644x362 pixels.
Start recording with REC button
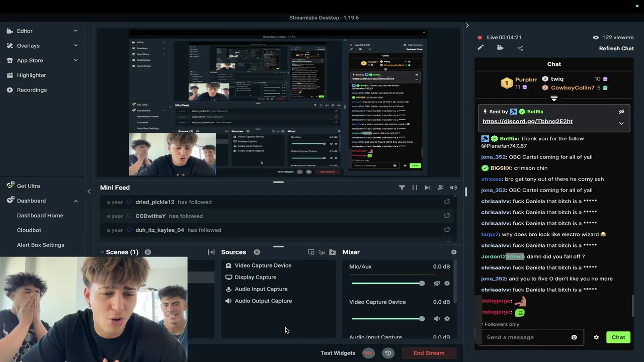pyautogui.click(x=369, y=353)
